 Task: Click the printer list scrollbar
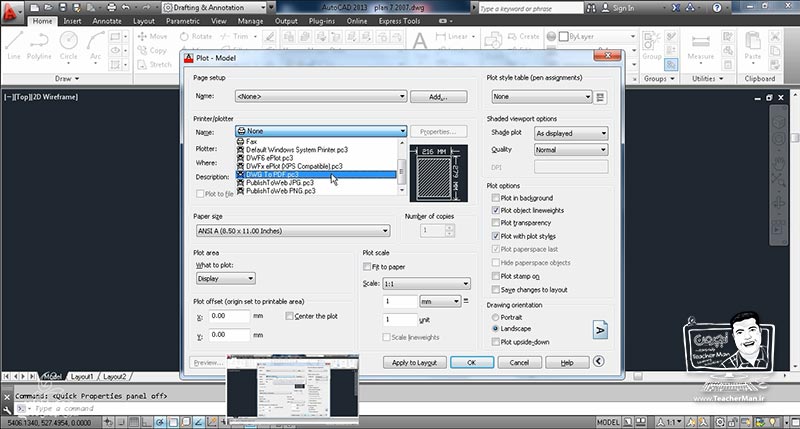(402, 167)
